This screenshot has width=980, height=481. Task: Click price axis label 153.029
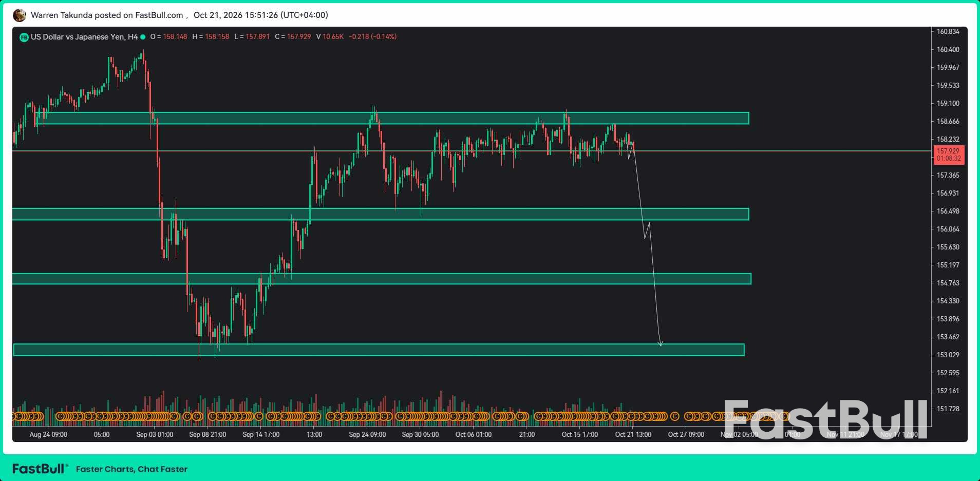pyautogui.click(x=948, y=355)
